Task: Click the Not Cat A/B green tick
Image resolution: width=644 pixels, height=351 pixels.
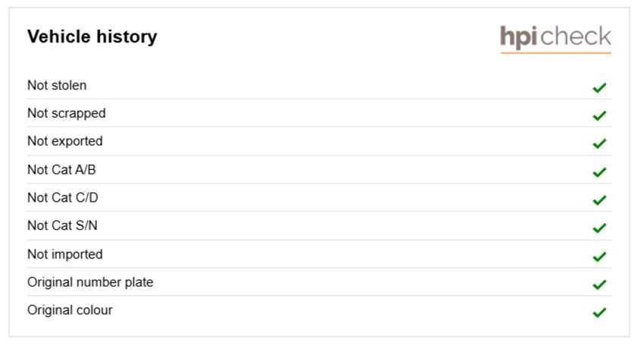Action: click(599, 172)
